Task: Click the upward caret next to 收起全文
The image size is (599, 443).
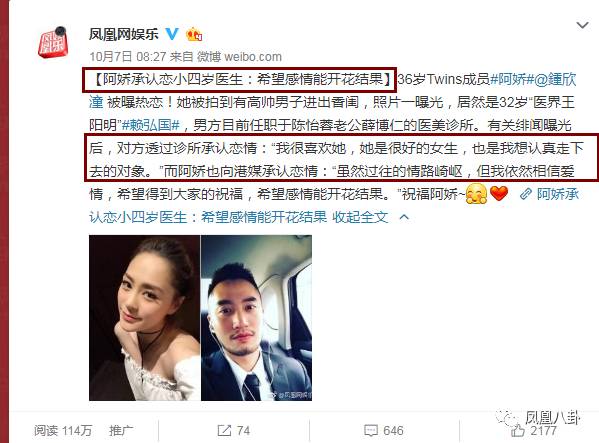Action: click(404, 217)
